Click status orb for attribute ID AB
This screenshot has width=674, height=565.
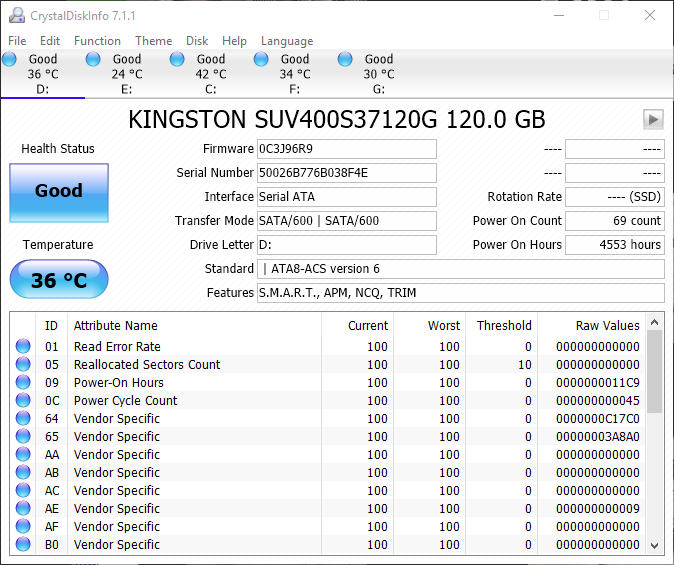(23, 473)
